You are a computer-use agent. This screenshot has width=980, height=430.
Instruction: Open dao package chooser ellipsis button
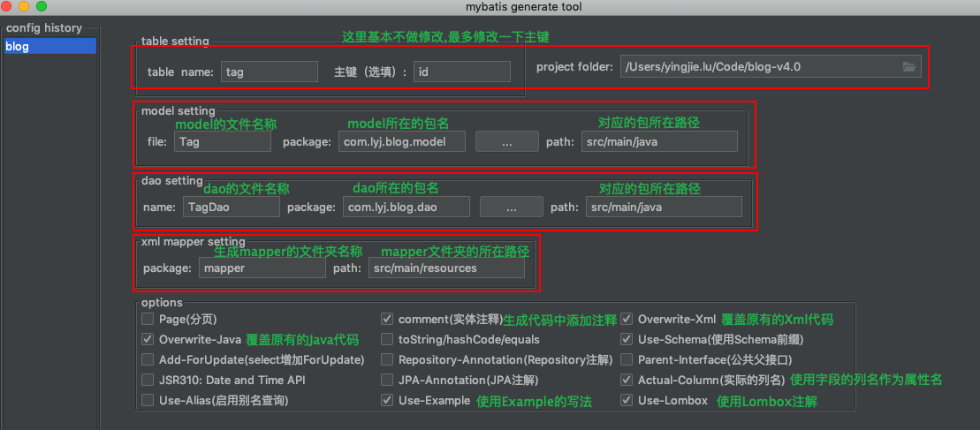(512, 207)
